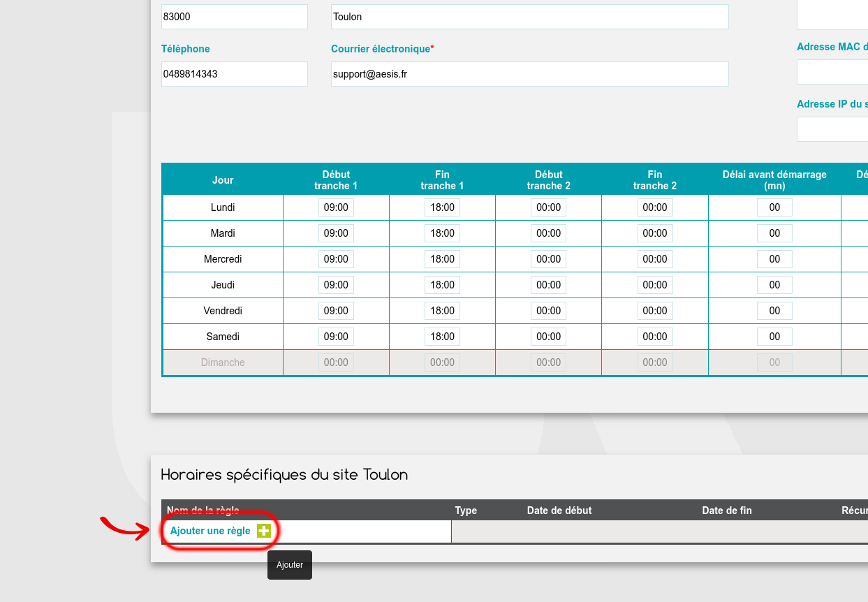The width and height of the screenshot is (868, 602).
Task: Click Jeudi's Fin tranche 2 time field
Action: [x=654, y=285]
